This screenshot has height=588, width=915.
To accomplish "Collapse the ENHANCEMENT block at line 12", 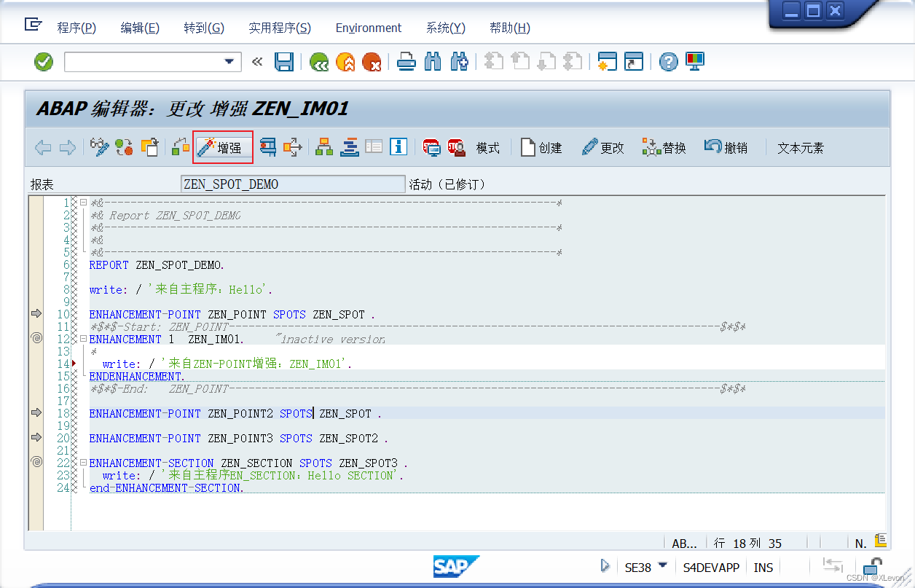I will tap(82, 339).
